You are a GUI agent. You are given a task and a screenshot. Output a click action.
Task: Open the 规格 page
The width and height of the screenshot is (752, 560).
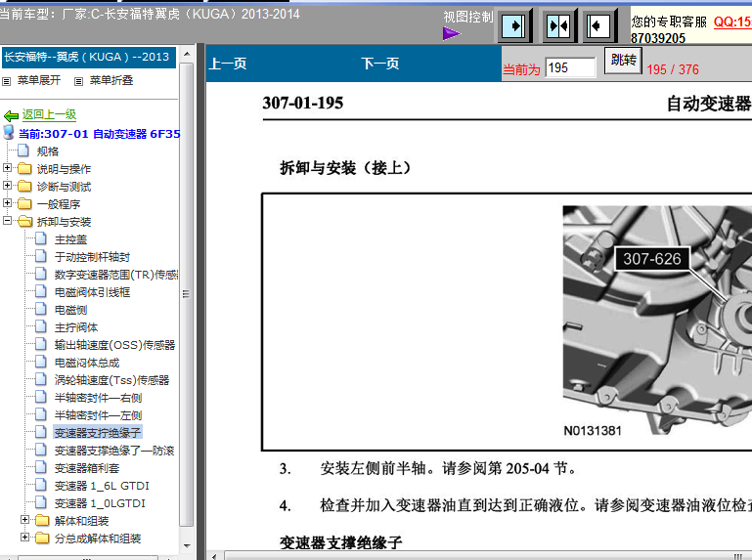coord(48,151)
